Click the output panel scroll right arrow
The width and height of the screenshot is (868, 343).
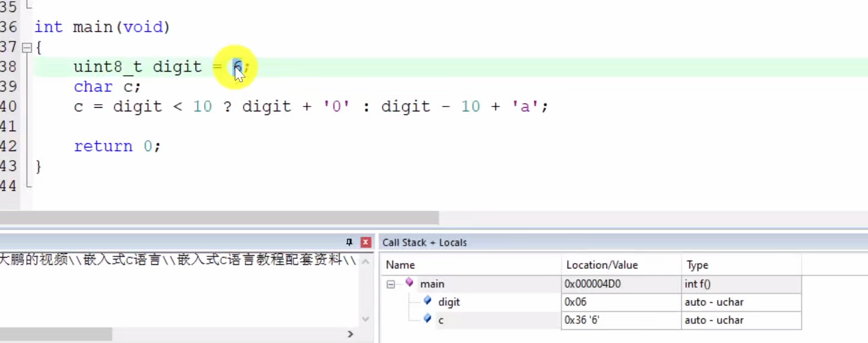click(350, 334)
